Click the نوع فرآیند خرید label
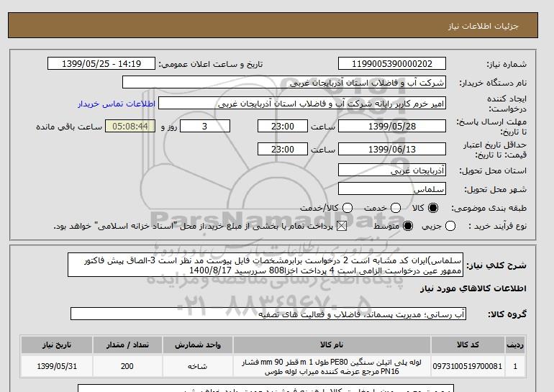The width and height of the screenshot is (554, 392). 497,226
